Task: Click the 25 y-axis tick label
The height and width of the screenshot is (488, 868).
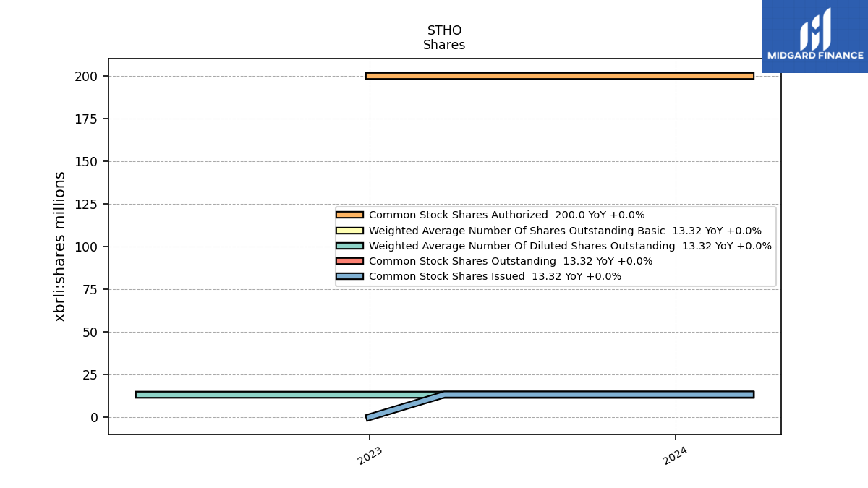Action: point(90,374)
